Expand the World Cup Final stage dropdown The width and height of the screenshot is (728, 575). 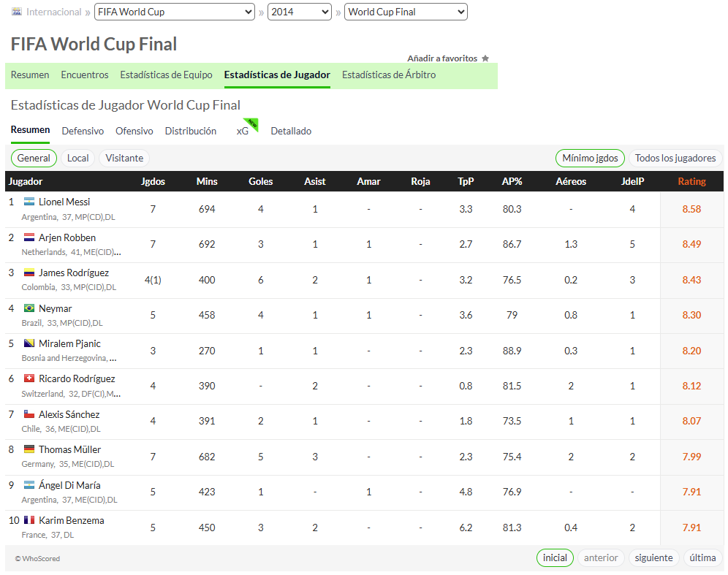[x=406, y=12]
